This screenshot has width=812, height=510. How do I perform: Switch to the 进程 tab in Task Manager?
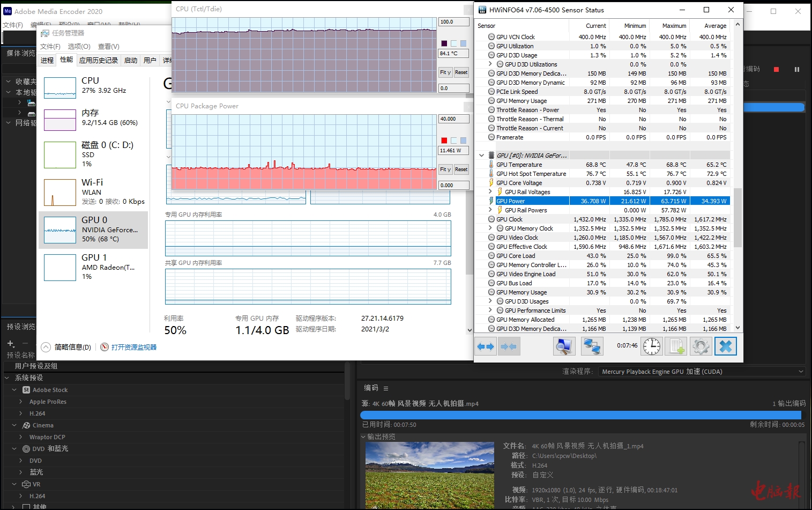47,60
